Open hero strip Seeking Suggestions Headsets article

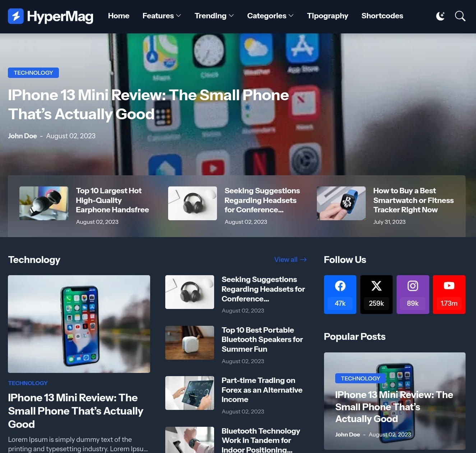[x=262, y=200]
